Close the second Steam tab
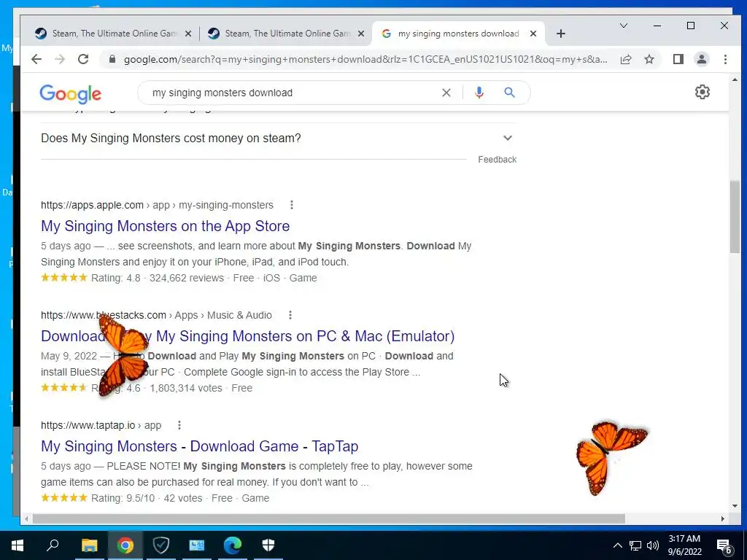This screenshot has width=747, height=560. pyautogui.click(x=361, y=34)
